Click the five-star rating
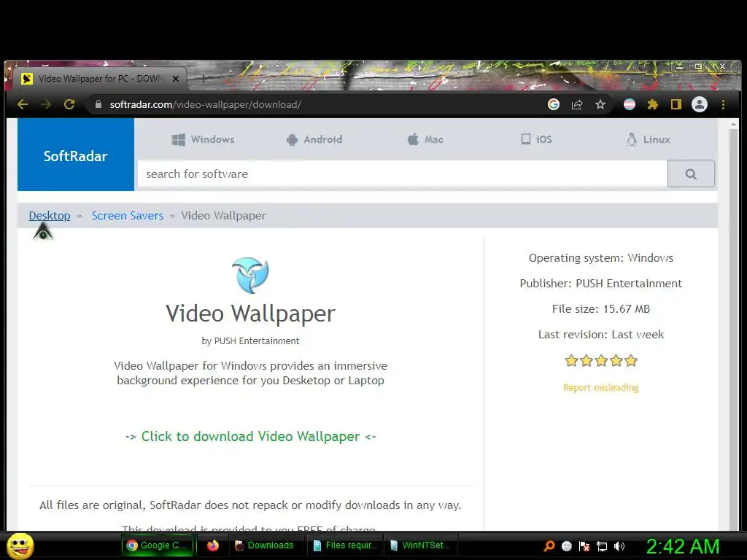The image size is (747, 560). pyautogui.click(x=601, y=360)
